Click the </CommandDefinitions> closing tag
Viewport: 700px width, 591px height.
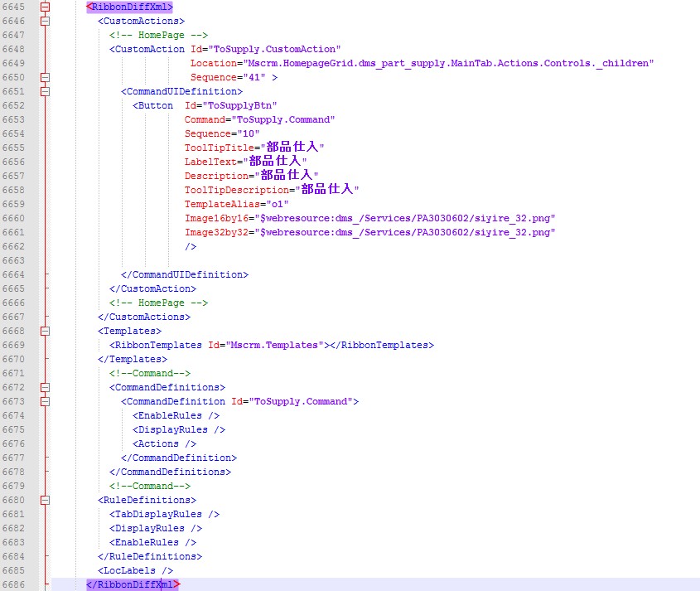[170, 472]
